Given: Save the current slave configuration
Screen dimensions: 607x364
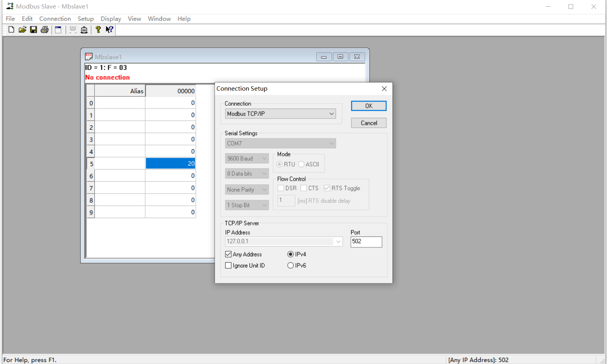Looking at the screenshot, I should click(33, 30).
